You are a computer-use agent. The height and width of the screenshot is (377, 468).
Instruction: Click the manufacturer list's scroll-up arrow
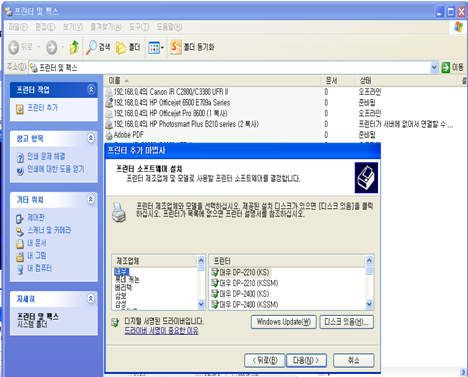click(201, 260)
